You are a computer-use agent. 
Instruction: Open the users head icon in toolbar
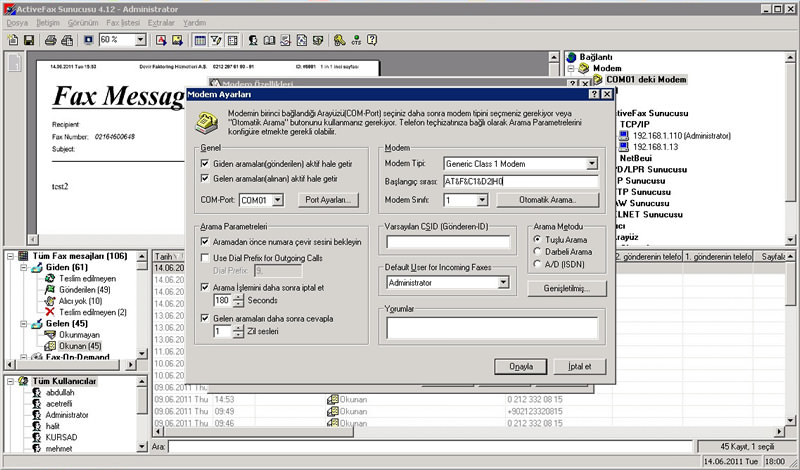click(x=253, y=40)
